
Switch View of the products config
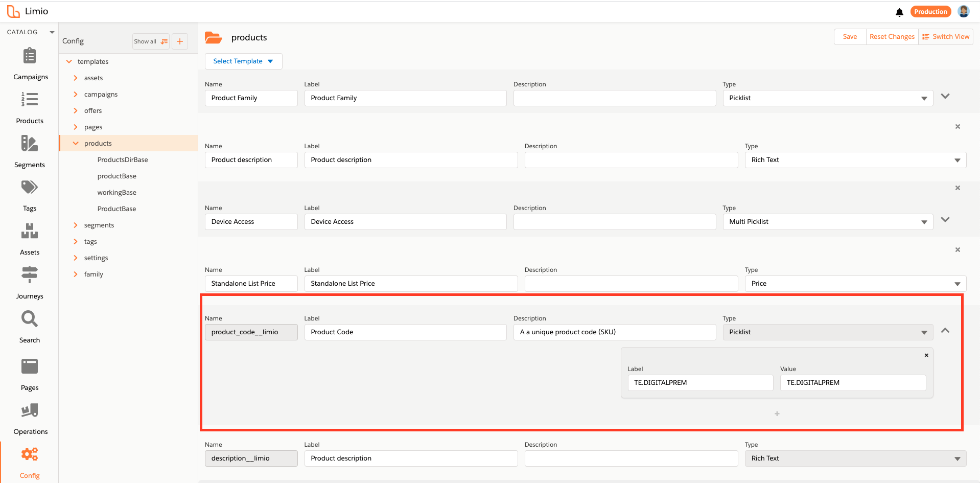click(x=946, y=37)
